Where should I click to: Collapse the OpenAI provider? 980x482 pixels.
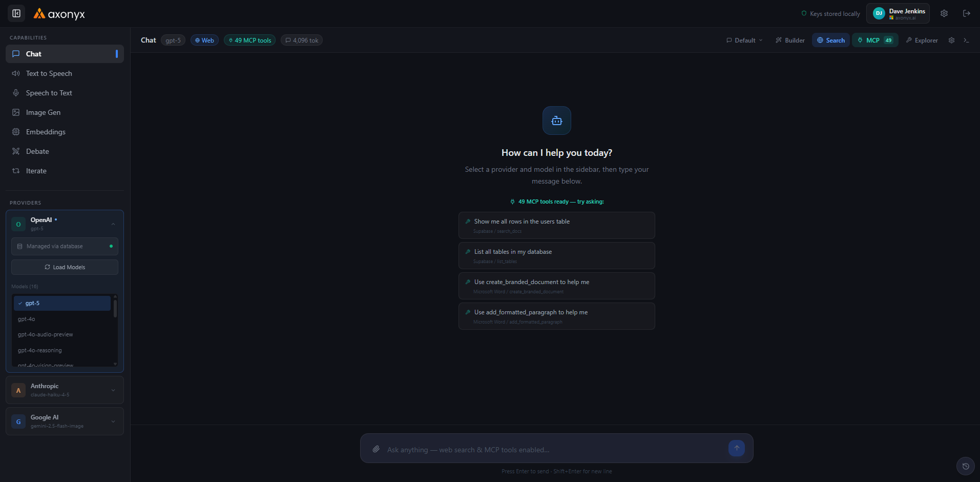[x=113, y=224]
